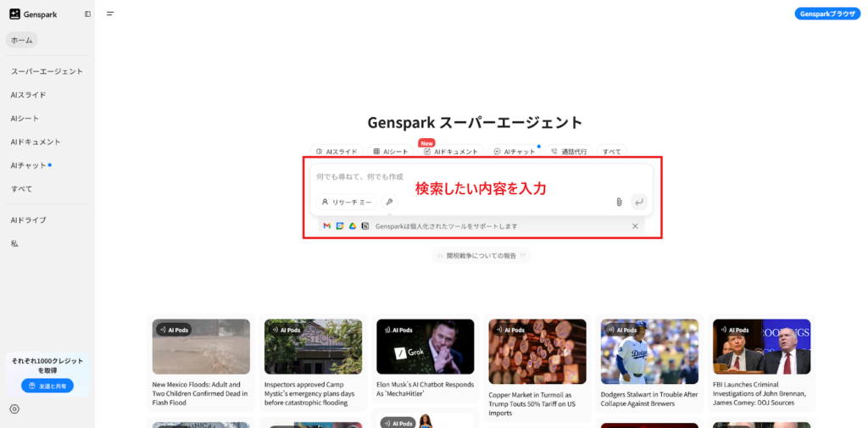Click the two-line menu icon beside the sidebar
The image size is (868, 428).
coord(110,14)
